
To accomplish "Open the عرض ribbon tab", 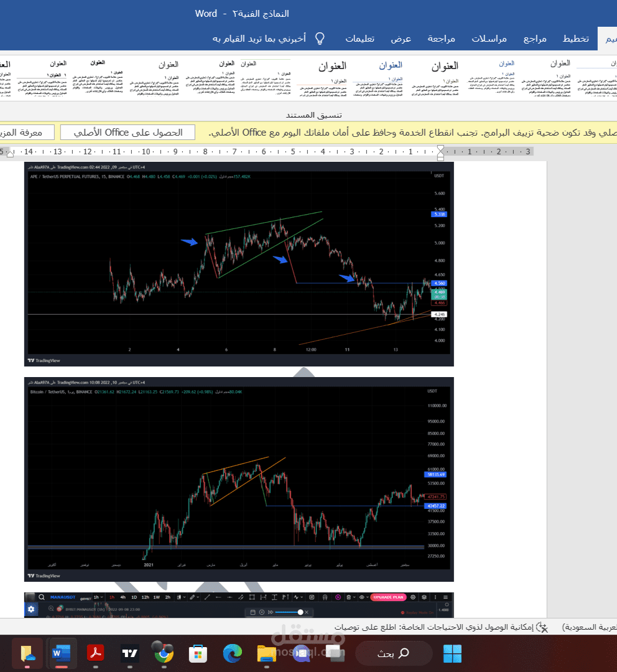I will point(401,39).
